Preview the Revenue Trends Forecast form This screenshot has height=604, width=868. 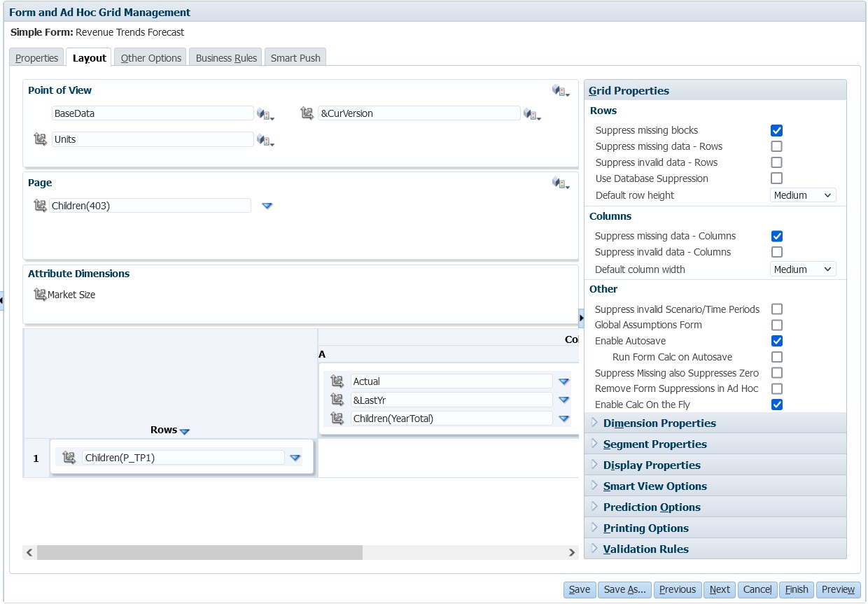click(838, 589)
